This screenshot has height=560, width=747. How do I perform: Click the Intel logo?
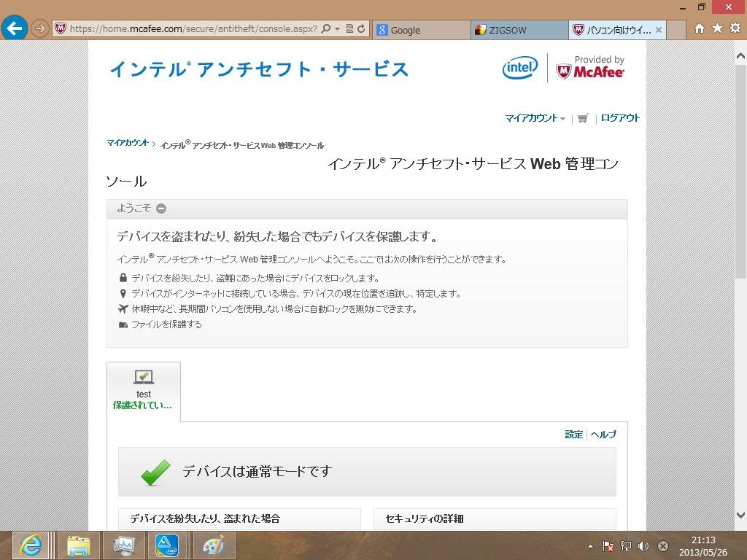519,68
